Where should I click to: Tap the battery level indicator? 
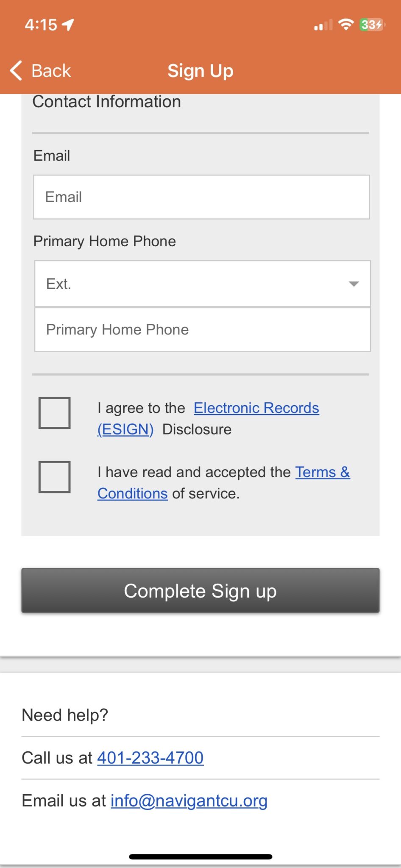[372, 25]
